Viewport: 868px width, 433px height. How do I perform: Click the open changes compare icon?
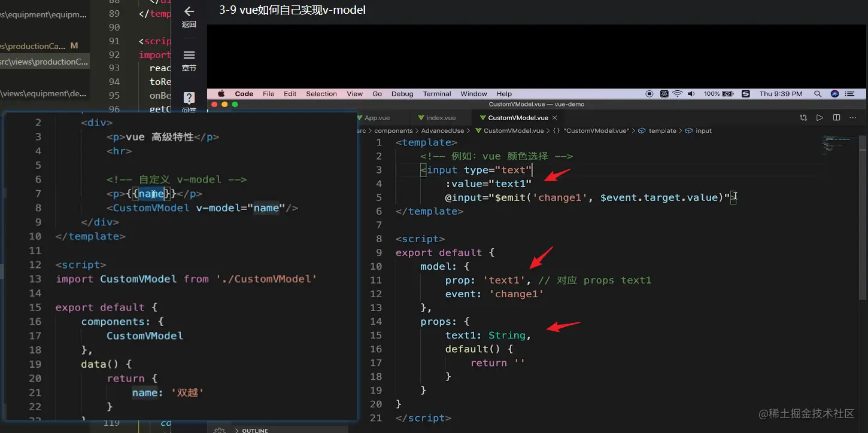click(x=803, y=118)
